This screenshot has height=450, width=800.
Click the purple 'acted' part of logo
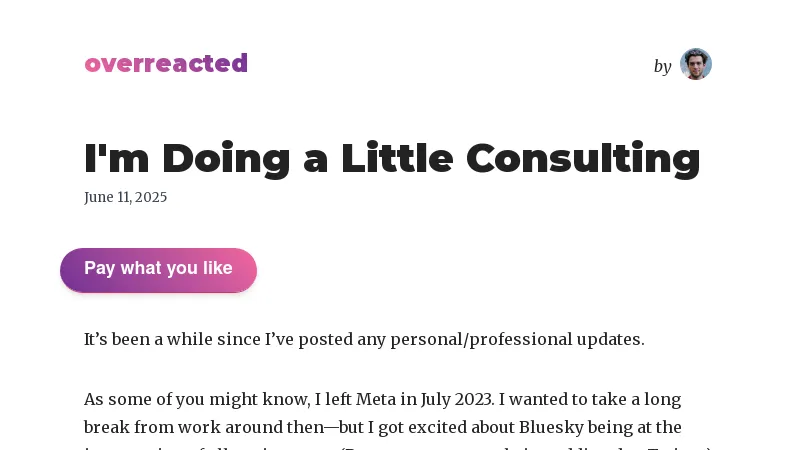(217, 64)
